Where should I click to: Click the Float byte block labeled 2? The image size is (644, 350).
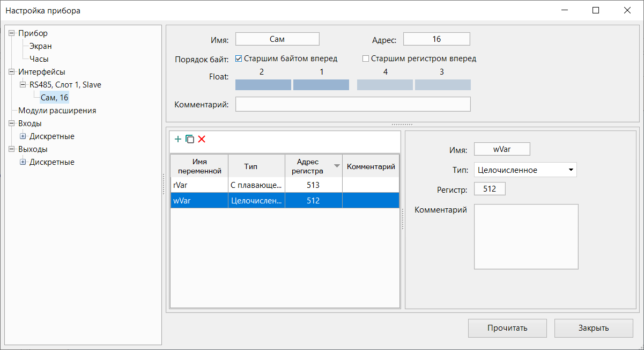(x=263, y=85)
